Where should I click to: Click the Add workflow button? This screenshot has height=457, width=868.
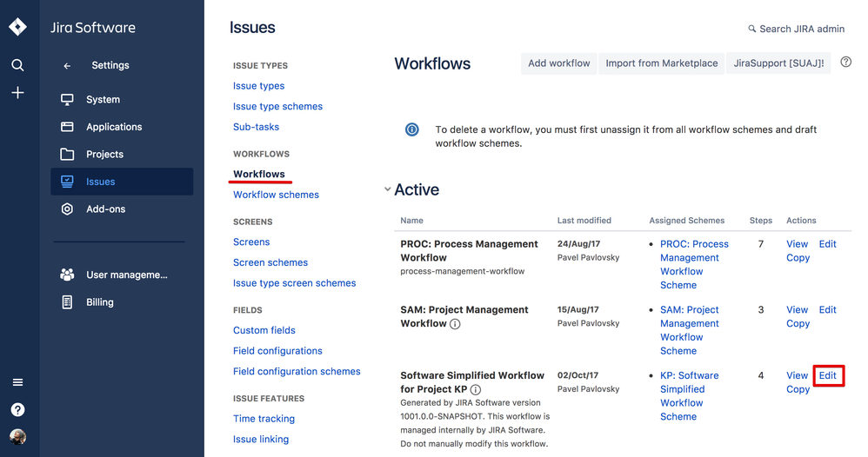point(558,63)
